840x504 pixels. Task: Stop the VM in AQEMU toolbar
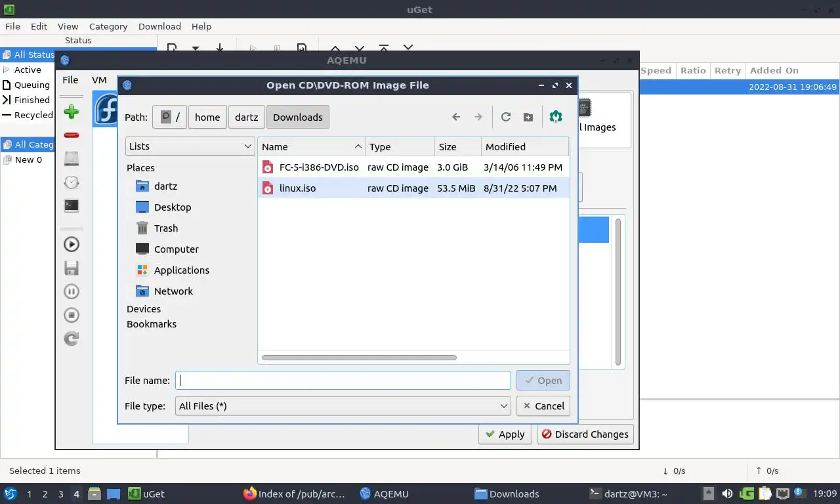coord(72,315)
